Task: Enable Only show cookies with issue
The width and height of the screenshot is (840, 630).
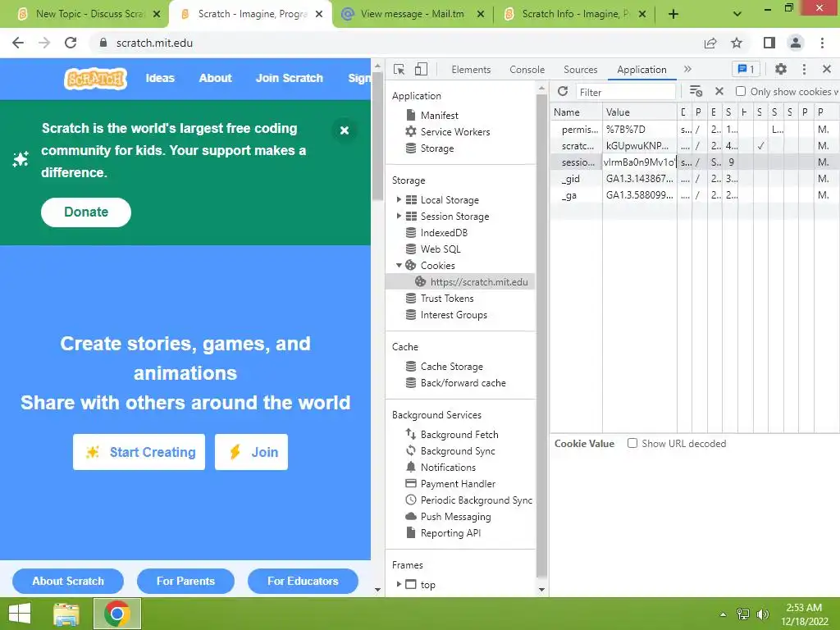Action: click(741, 91)
